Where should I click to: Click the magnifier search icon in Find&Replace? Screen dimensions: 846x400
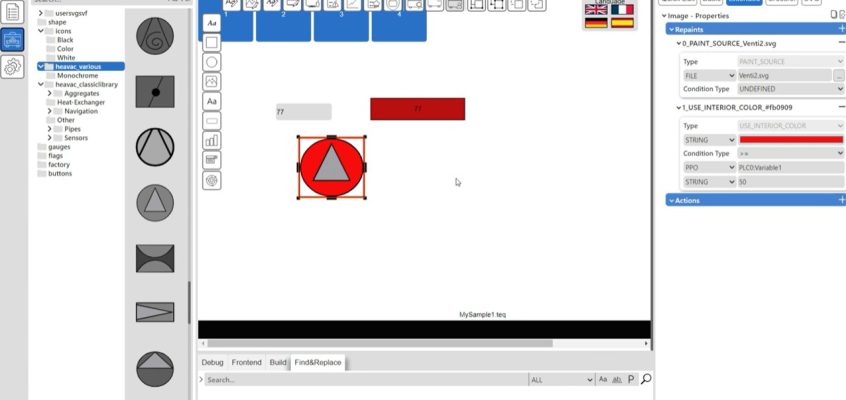point(645,380)
